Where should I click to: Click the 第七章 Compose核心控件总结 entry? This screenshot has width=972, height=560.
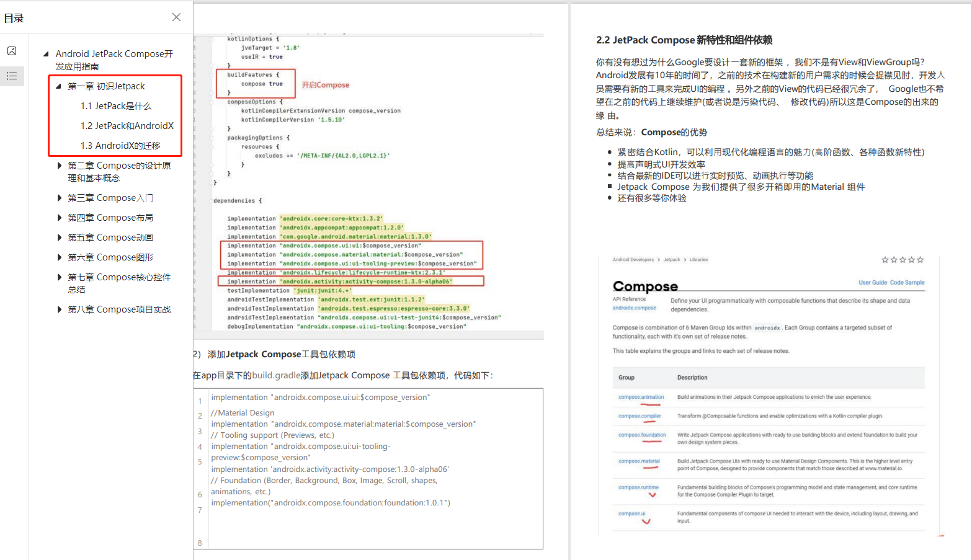tap(119, 283)
